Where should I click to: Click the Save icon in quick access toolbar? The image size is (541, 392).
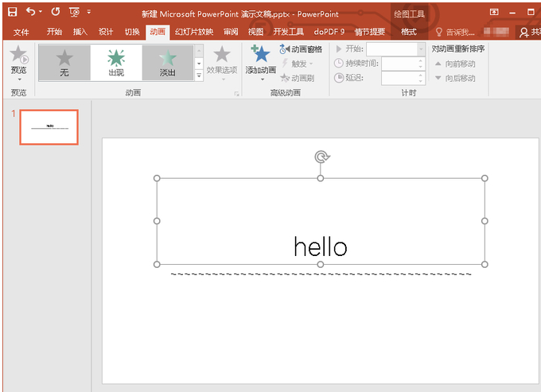tap(12, 12)
